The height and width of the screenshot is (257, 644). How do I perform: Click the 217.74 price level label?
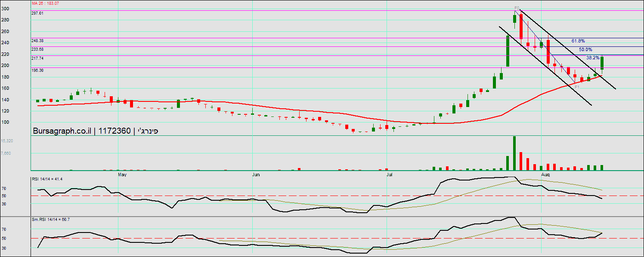tap(37, 58)
